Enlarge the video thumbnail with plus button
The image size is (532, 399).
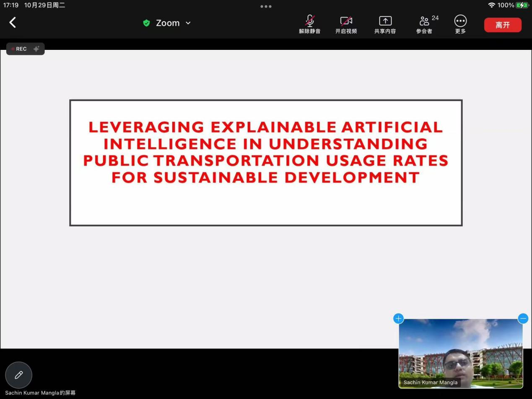(x=398, y=319)
